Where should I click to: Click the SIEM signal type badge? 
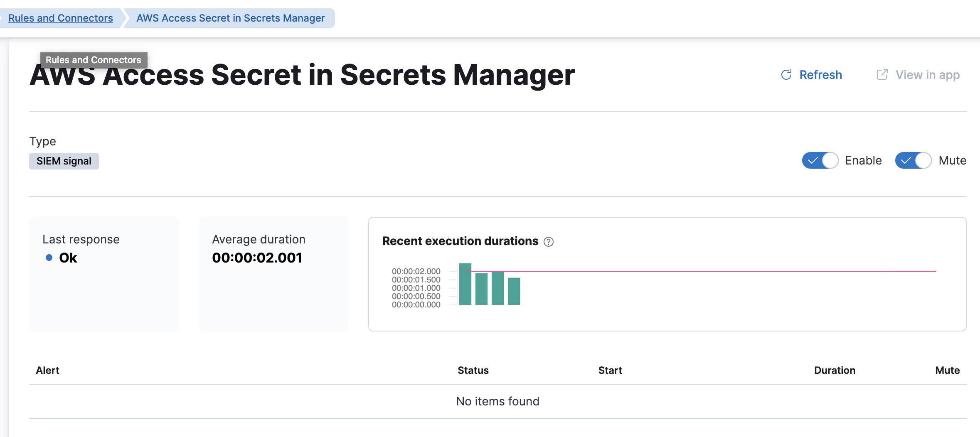tap(64, 161)
